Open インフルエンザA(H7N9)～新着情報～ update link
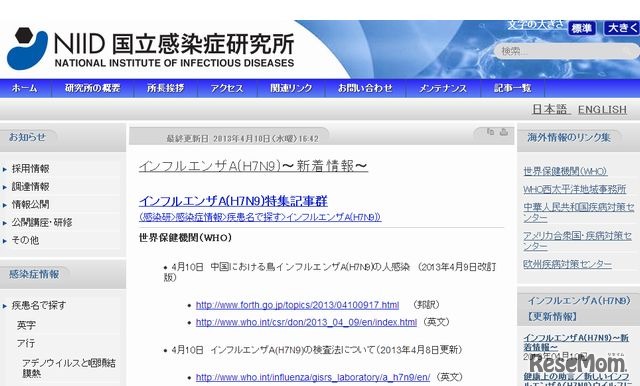This screenshot has width=640, height=386. [576, 342]
